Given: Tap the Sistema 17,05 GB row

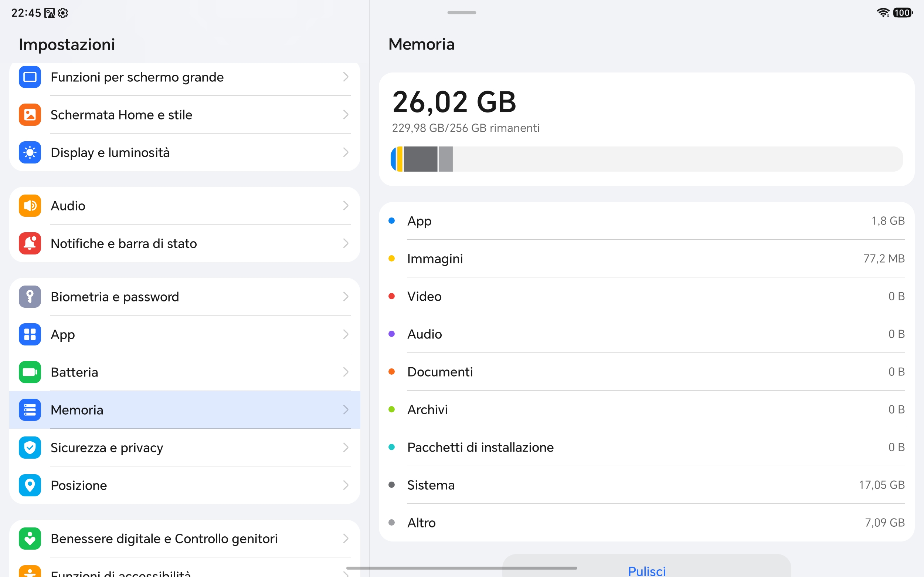Looking at the screenshot, I should (647, 485).
